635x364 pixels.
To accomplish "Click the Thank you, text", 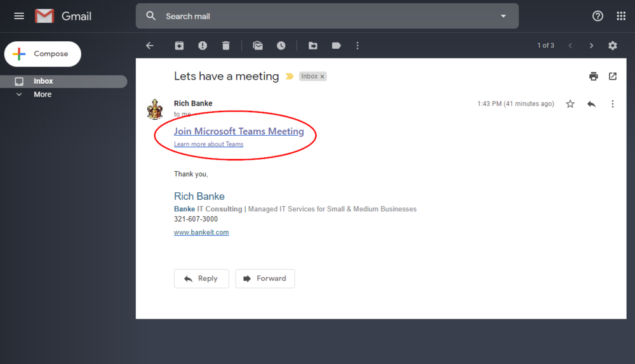I will tap(190, 174).
